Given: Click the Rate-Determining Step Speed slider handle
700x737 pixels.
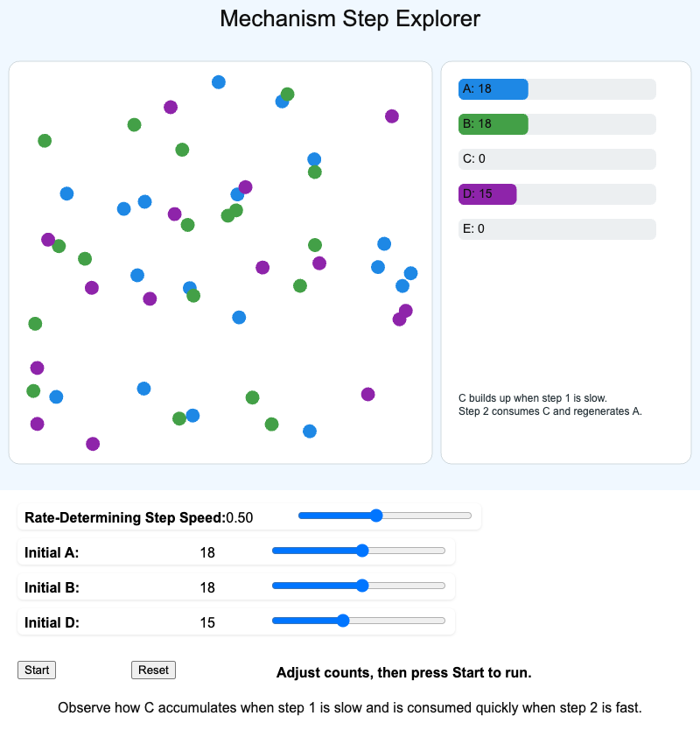Looking at the screenshot, I should [x=376, y=516].
